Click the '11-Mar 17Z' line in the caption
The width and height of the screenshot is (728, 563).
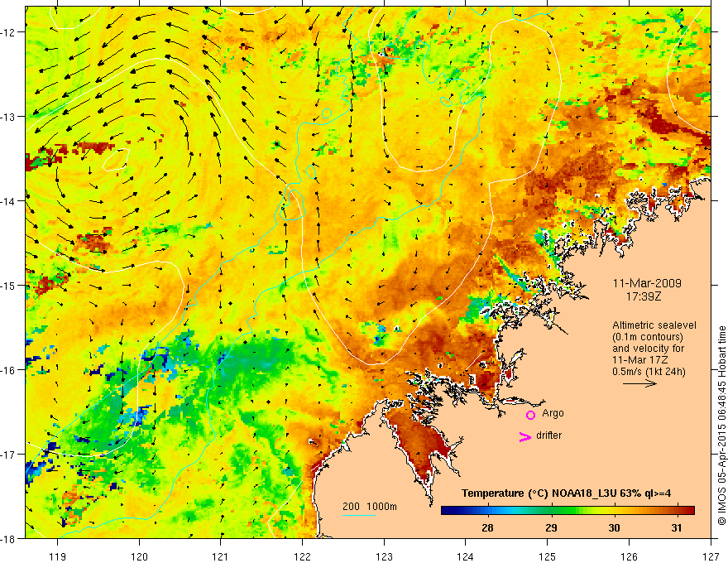click(638, 360)
